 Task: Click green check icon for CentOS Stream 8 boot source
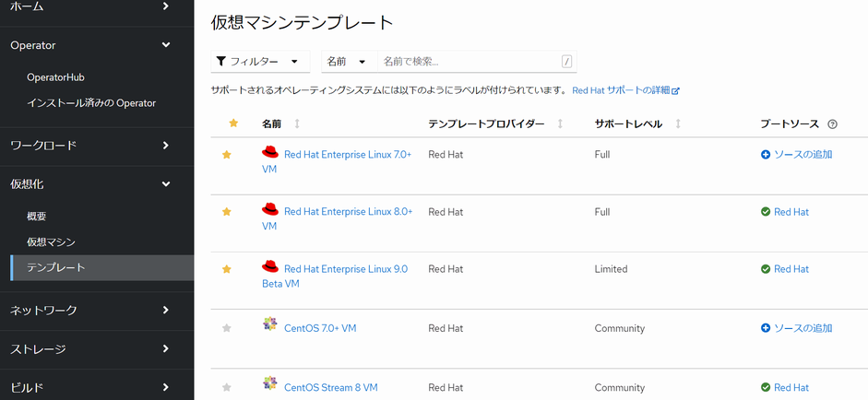pyautogui.click(x=766, y=387)
